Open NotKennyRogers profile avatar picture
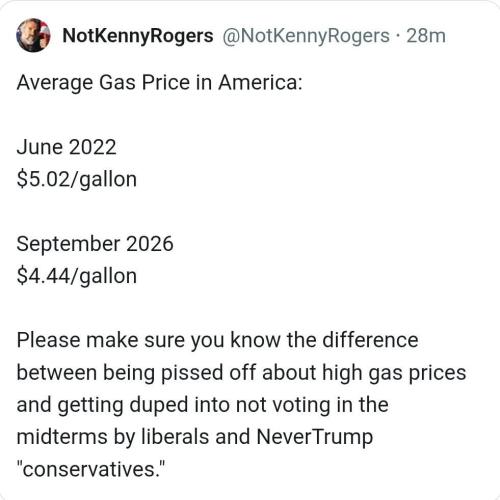500x500 pixels. [33, 35]
